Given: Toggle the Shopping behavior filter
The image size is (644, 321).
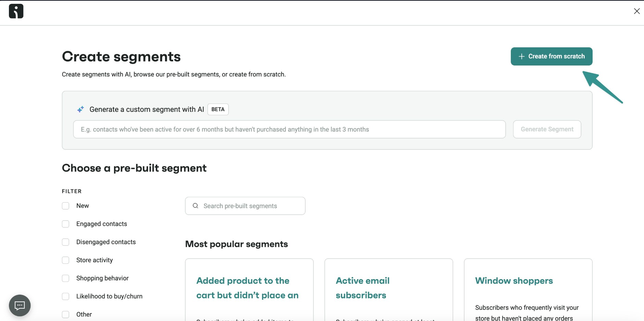Looking at the screenshot, I should (x=65, y=278).
